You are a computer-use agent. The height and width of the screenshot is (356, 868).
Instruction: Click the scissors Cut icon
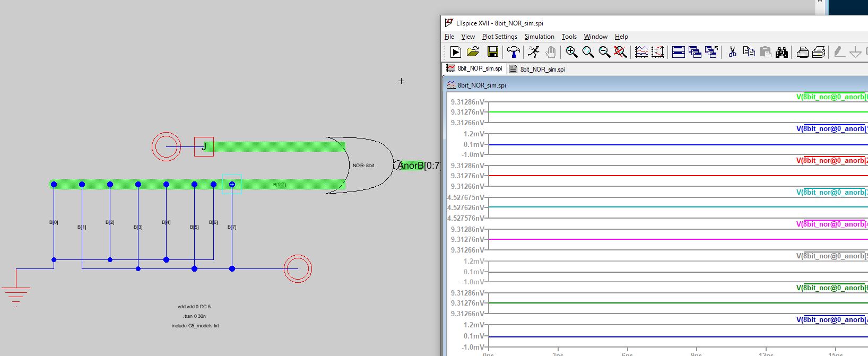(732, 52)
